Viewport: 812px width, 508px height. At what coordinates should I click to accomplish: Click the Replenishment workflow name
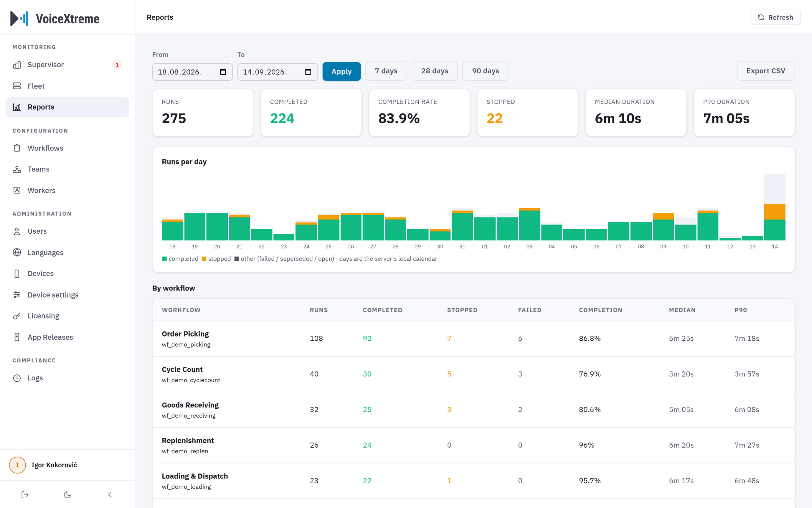pyautogui.click(x=188, y=440)
